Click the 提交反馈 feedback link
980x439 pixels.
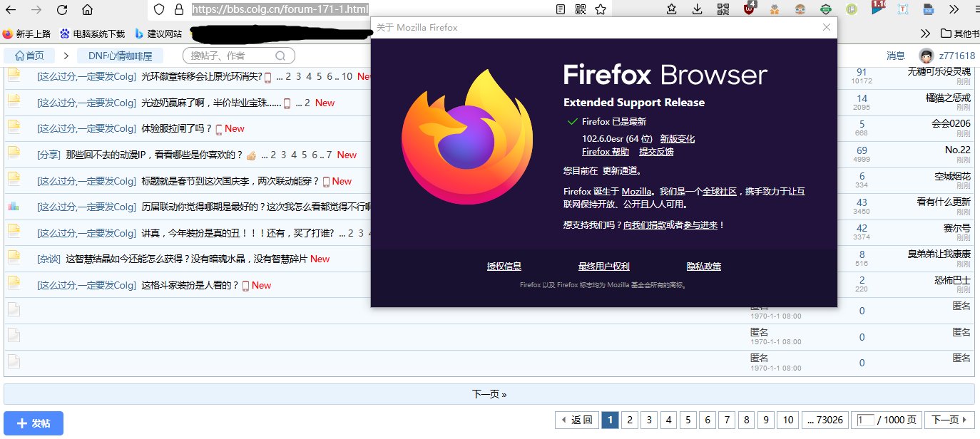coord(656,151)
